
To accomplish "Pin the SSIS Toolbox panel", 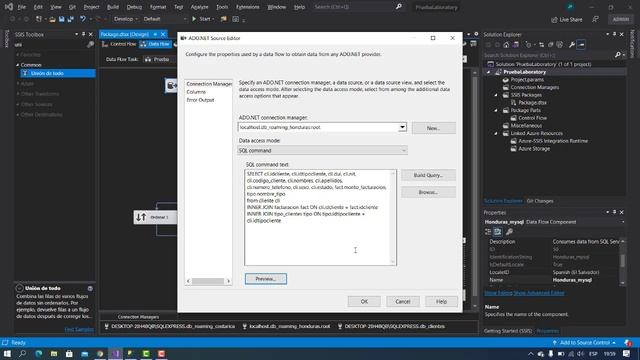I will [x=84, y=35].
